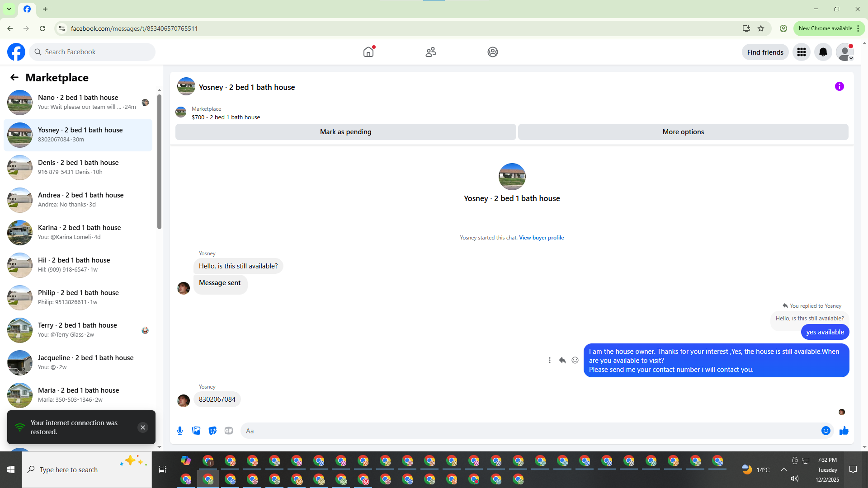Open the Denis conversation in the list
The image size is (868, 488).
(x=78, y=167)
